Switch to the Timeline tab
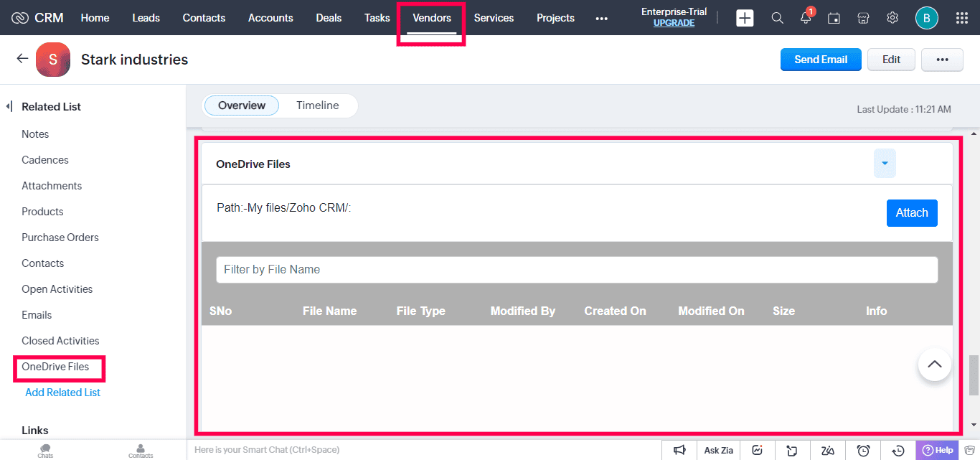This screenshot has width=980, height=460. coord(317,105)
